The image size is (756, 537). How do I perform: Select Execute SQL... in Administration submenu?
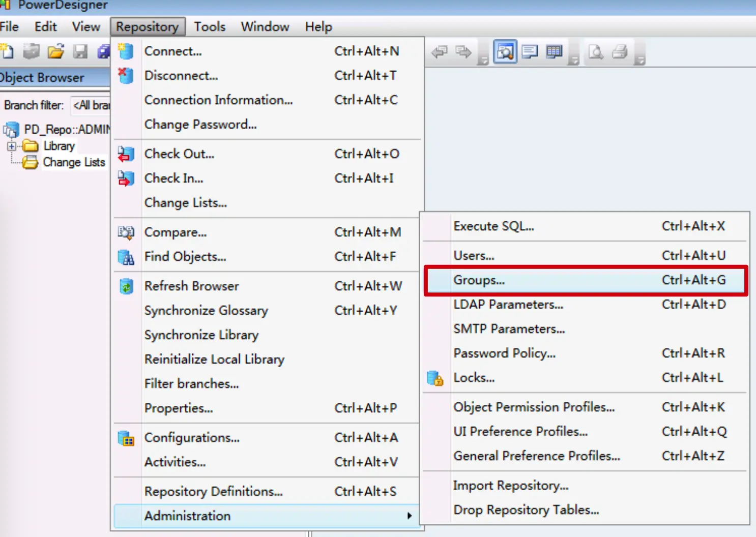[585, 226]
